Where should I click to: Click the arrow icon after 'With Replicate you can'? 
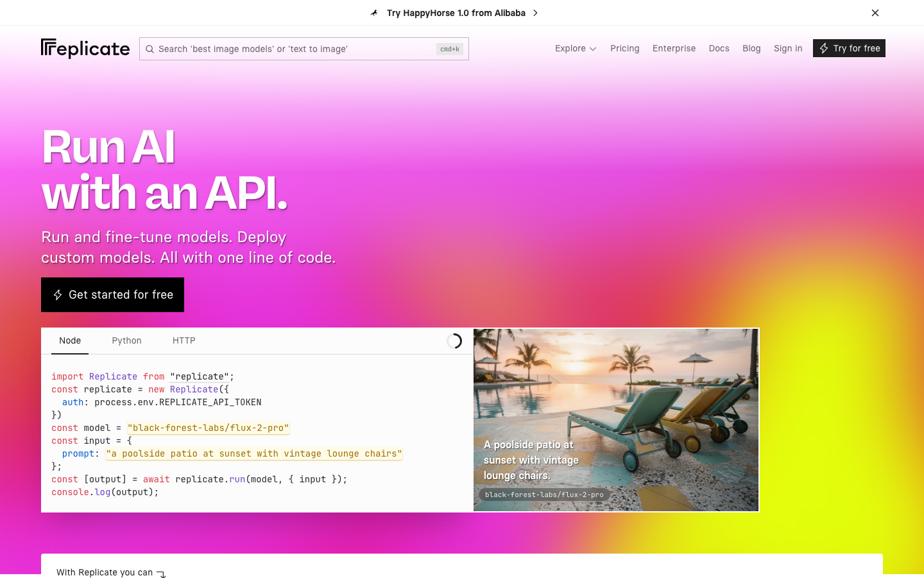161,574
